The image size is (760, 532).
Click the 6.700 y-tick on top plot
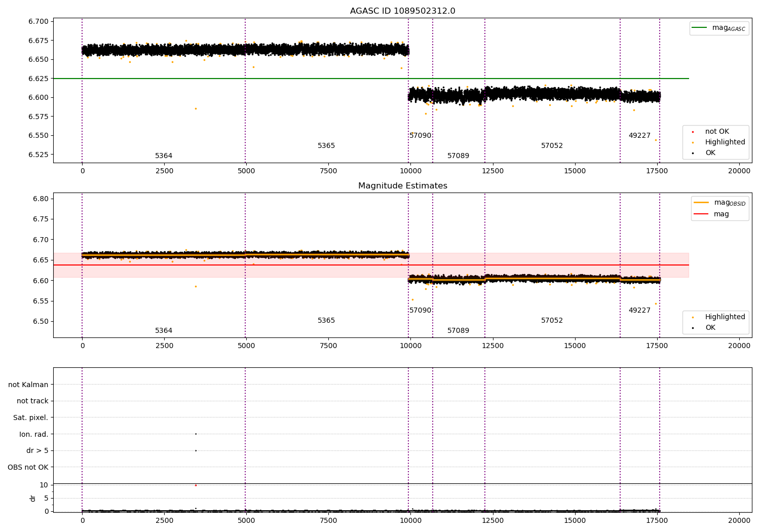pyautogui.click(x=39, y=21)
